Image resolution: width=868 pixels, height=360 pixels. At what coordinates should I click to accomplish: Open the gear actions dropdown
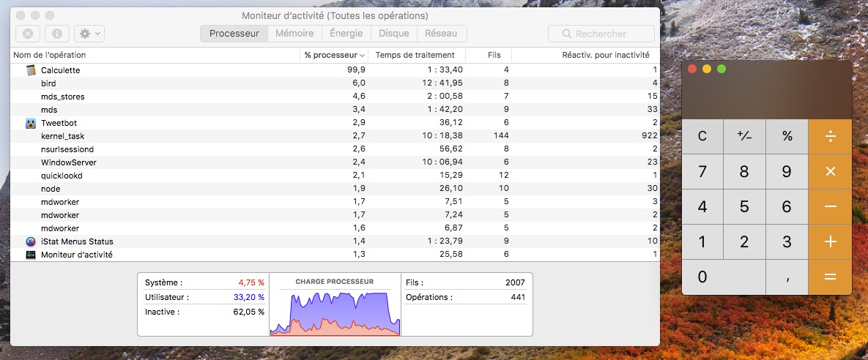(89, 34)
